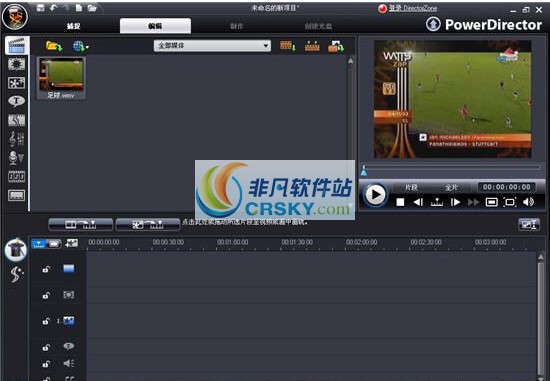Toggle lock on the PiP track 1
This screenshot has width=550, height=381.
[x=46, y=321]
